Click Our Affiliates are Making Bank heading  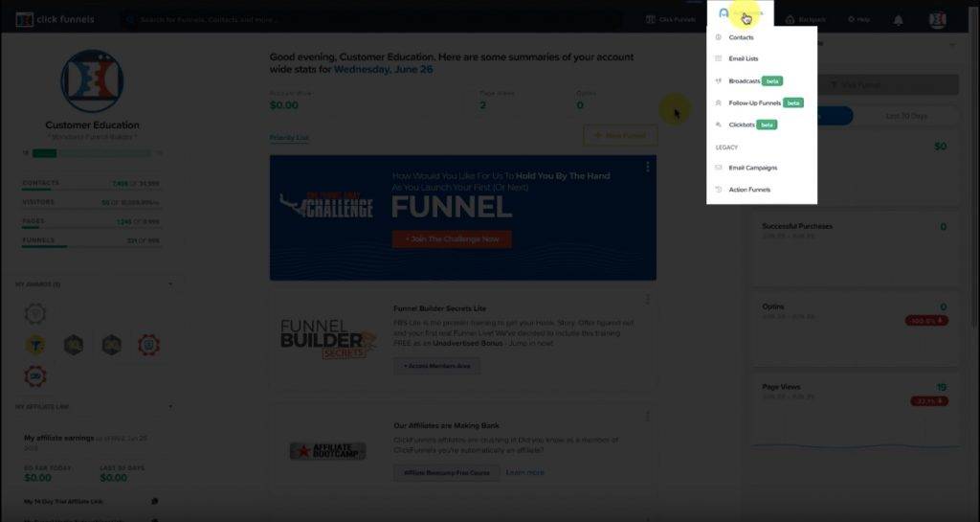coord(446,425)
